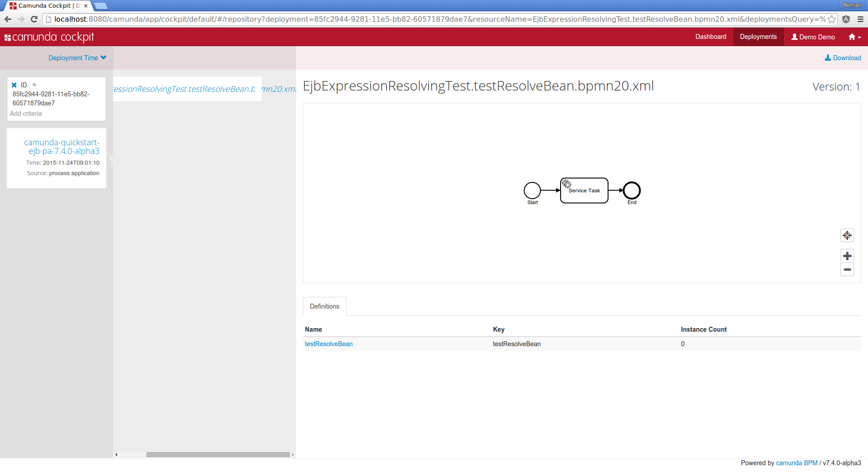Click the End event in the diagram

click(632, 191)
